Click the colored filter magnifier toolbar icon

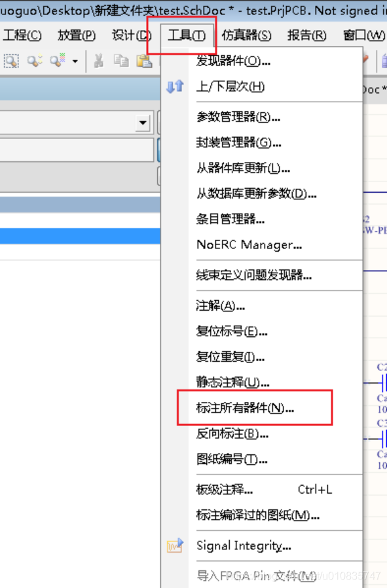(x=58, y=60)
